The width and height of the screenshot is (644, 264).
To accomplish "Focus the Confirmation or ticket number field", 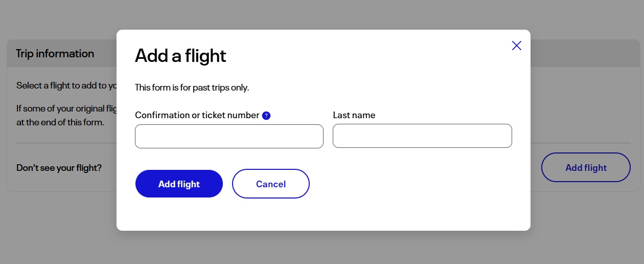I will tap(229, 137).
